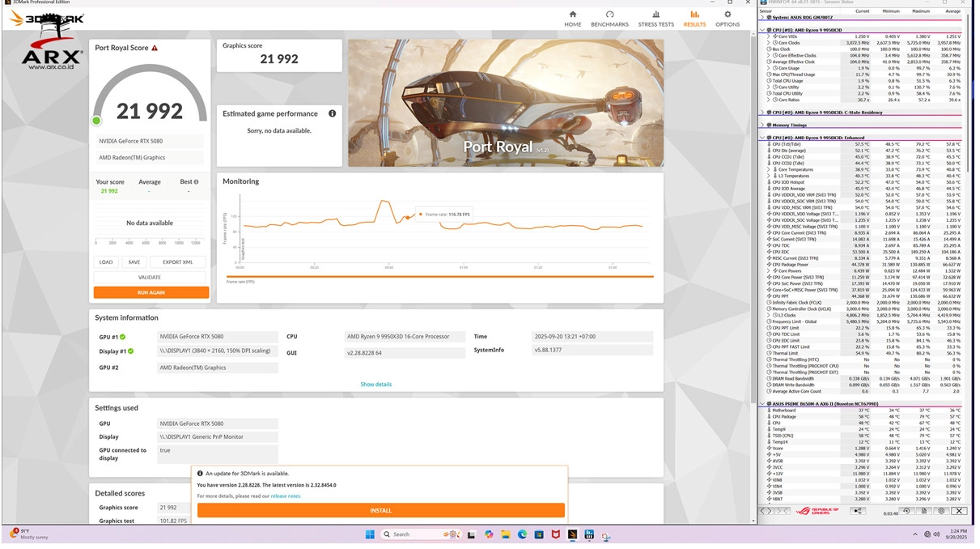This screenshot has height=549, width=980.
Task: Click the HWiNFO taskbar icon
Action: pyautogui.click(x=589, y=534)
